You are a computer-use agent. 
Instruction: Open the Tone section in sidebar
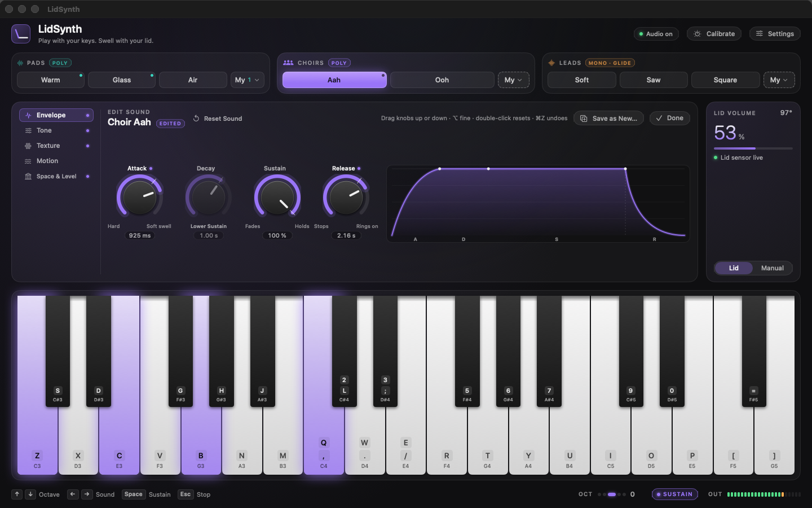(56, 130)
